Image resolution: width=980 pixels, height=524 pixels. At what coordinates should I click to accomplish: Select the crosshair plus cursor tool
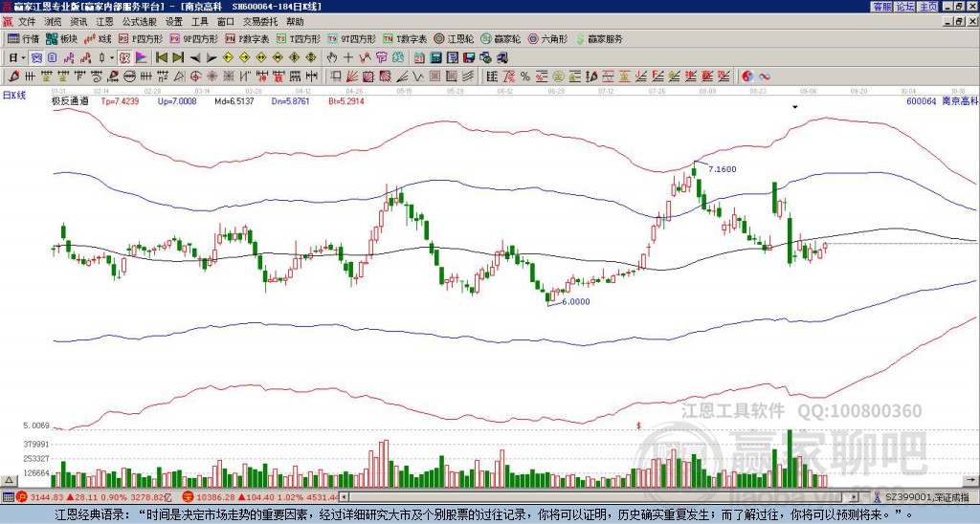pyautogui.click(x=348, y=58)
